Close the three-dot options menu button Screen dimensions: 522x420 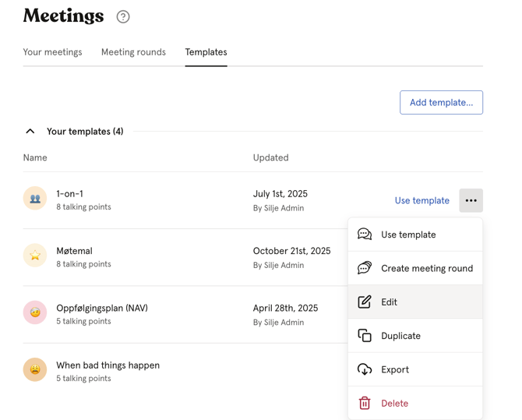pyautogui.click(x=471, y=200)
